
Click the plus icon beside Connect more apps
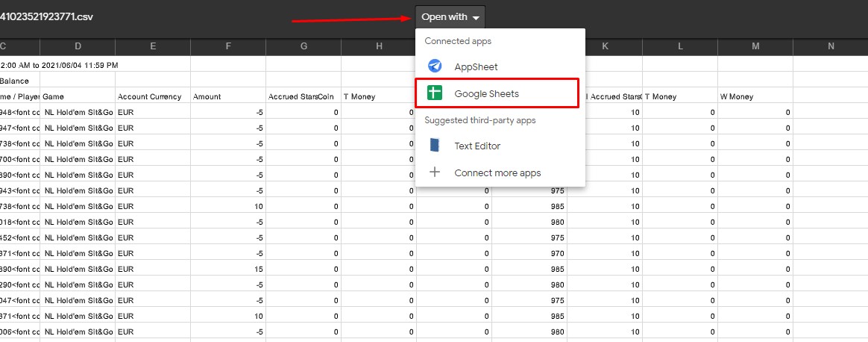tap(435, 172)
